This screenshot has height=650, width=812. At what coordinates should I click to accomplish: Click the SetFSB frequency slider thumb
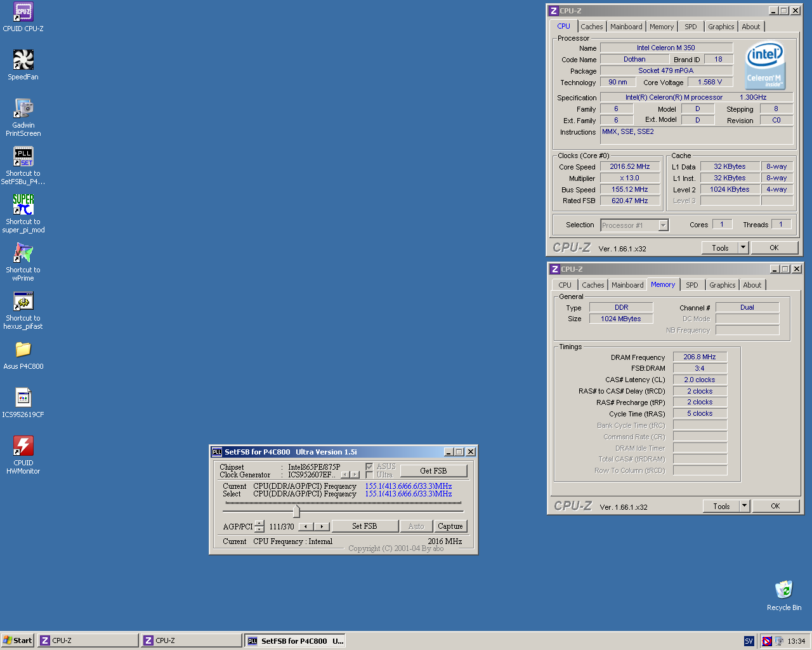(296, 511)
